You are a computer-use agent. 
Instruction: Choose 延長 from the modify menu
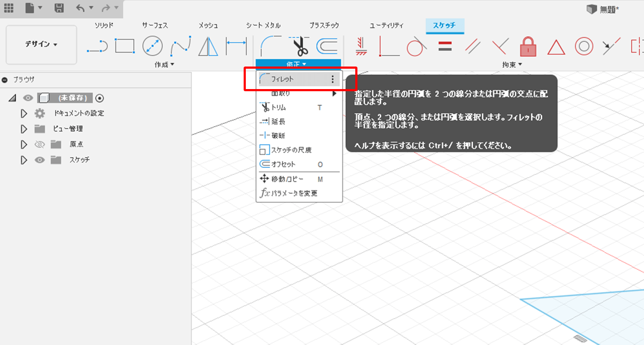click(298, 122)
